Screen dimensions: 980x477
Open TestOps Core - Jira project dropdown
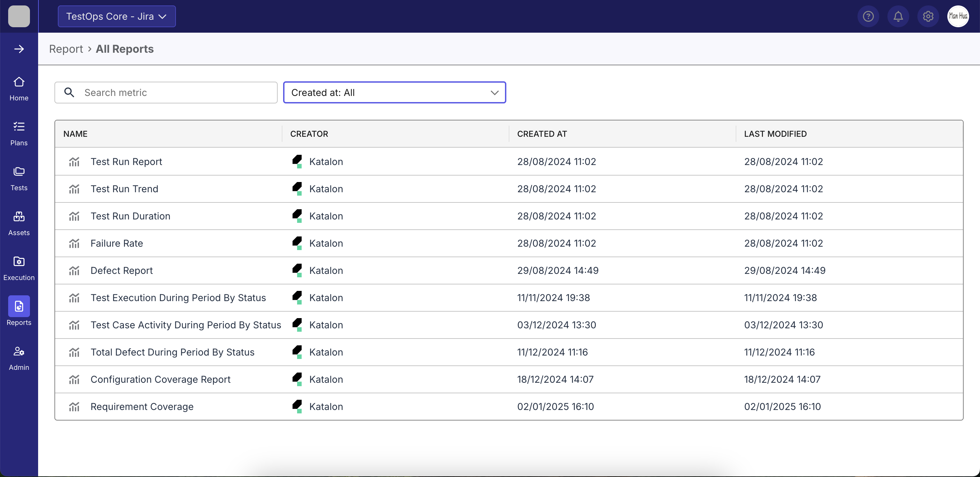(x=116, y=16)
